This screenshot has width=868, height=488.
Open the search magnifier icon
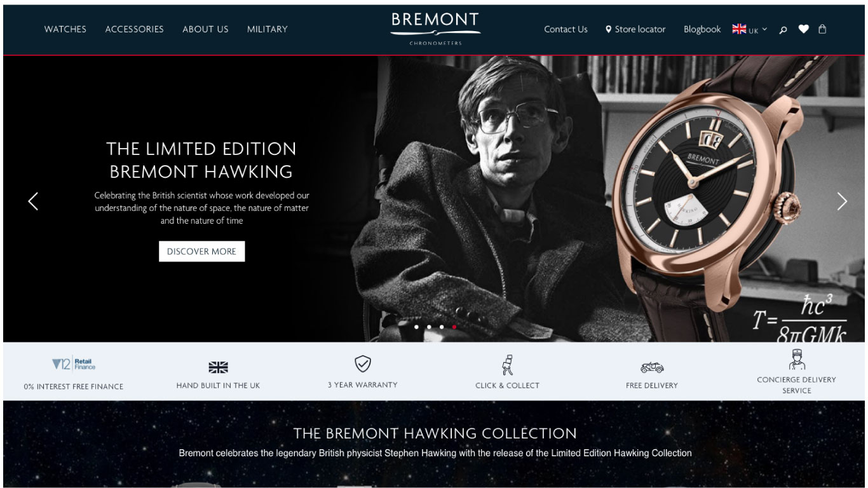783,29
